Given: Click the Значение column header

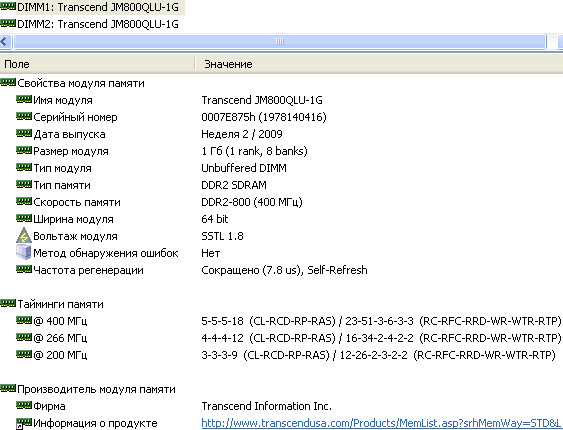Looking at the screenshot, I should tap(379, 64).
